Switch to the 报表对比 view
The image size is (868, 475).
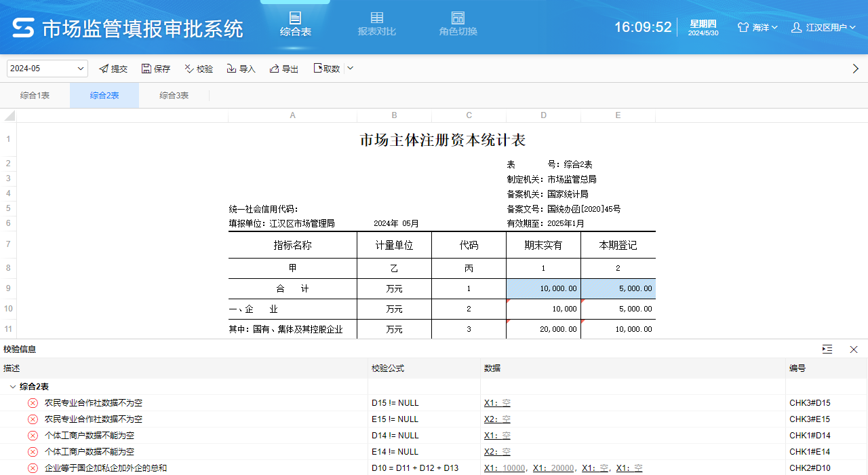(x=376, y=22)
